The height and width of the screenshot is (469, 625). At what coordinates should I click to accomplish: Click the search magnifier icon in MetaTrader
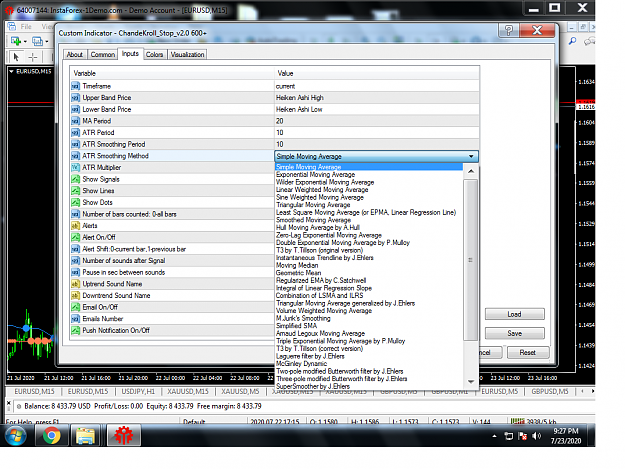tap(572, 41)
